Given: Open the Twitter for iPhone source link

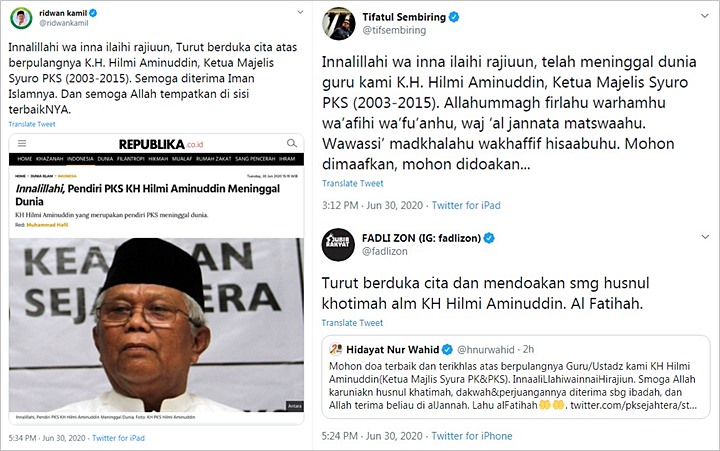Looking at the screenshot, I should (x=472, y=436).
